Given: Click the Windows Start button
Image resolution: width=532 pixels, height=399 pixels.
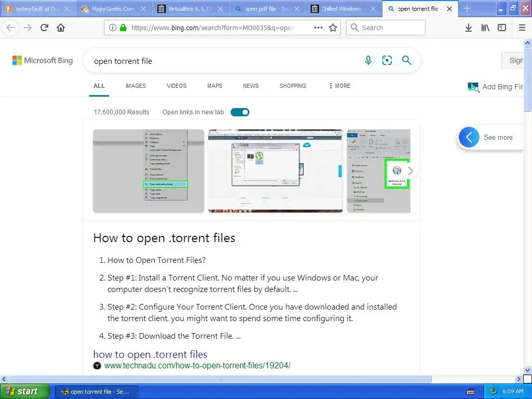Looking at the screenshot, I should 25,392.
